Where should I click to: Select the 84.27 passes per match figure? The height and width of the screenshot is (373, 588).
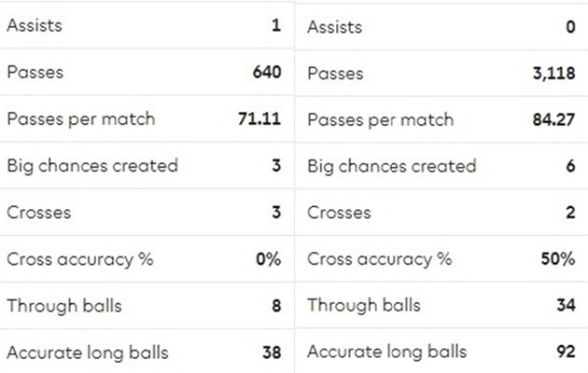(550, 119)
